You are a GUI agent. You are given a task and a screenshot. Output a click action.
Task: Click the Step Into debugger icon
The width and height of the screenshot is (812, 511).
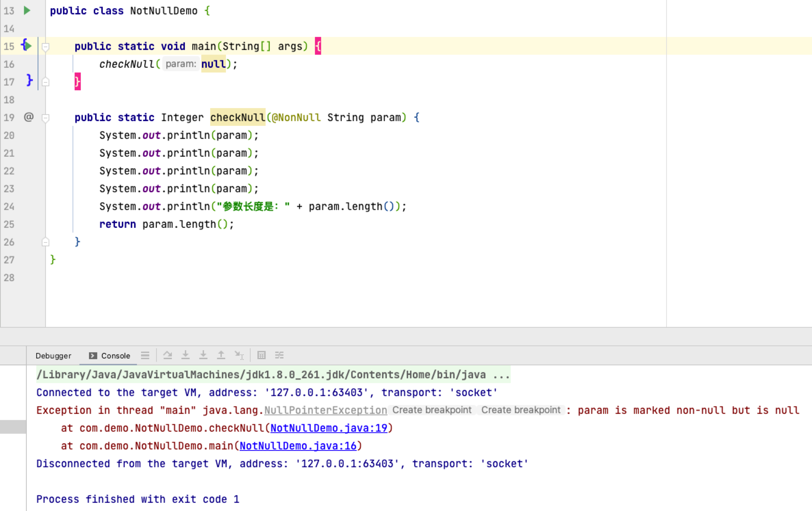[185, 355]
